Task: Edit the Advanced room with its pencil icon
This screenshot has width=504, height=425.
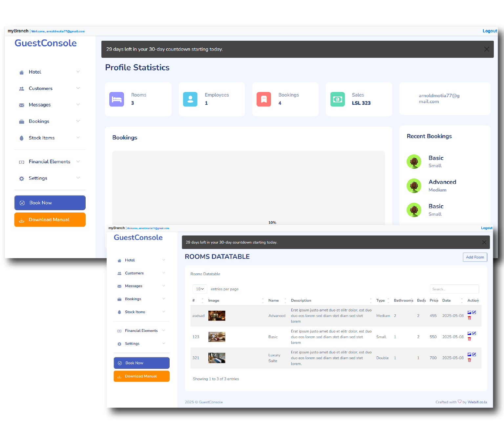Action: pos(474,312)
